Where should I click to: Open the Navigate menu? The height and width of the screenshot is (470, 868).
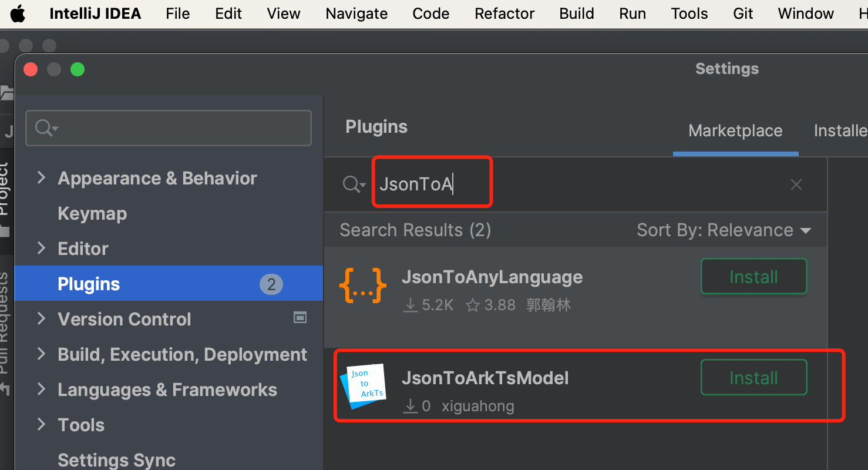click(x=356, y=14)
